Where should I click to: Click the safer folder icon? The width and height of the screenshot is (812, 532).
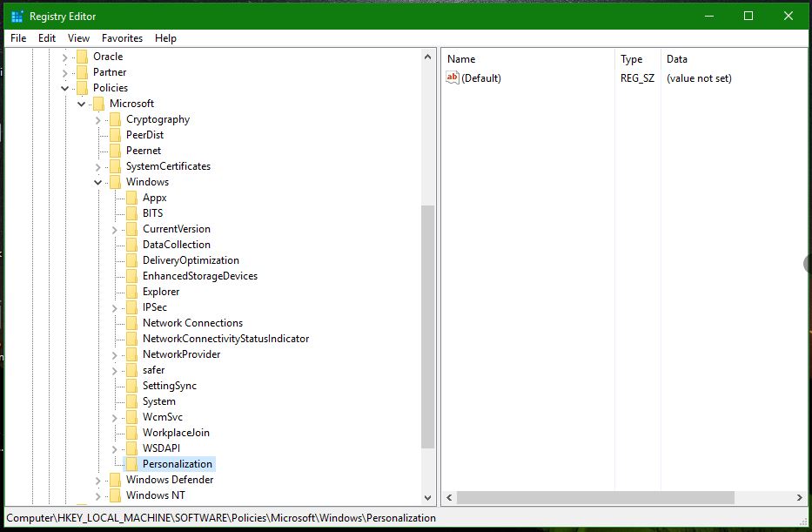(131, 370)
